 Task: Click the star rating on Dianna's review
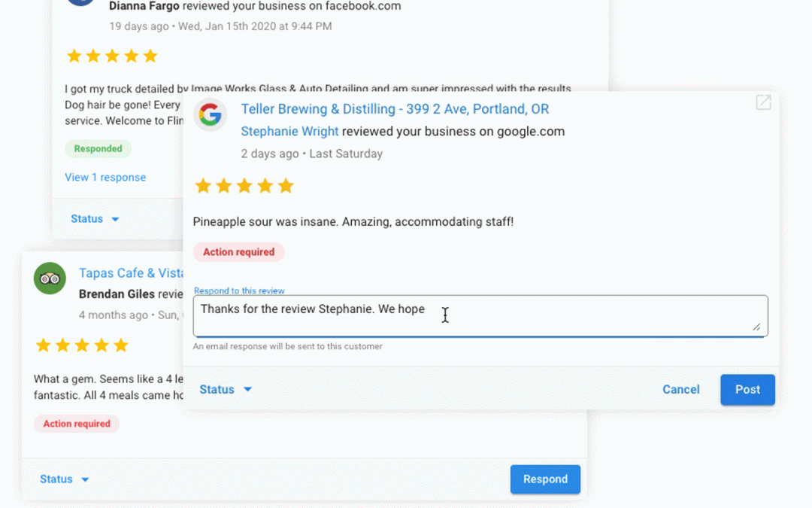(x=111, y=56)
